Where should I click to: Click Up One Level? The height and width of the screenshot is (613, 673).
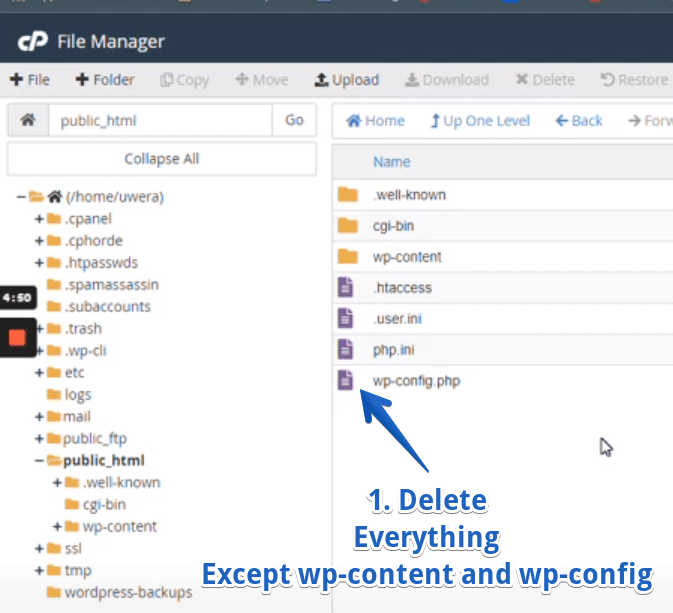coord(480,121)
